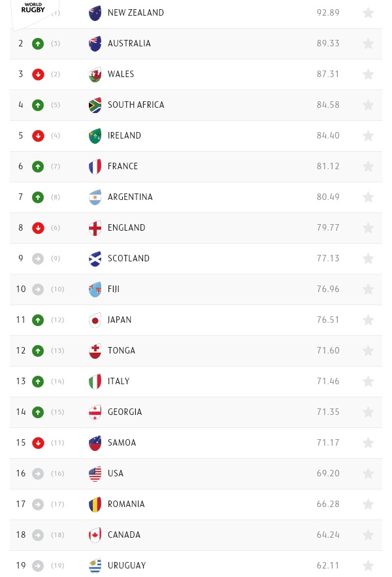Click the red down arrow beside Samoa

[38, 443]
